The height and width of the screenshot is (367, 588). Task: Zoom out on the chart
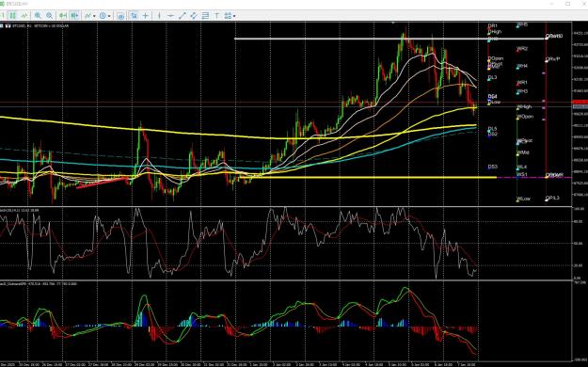50,16
